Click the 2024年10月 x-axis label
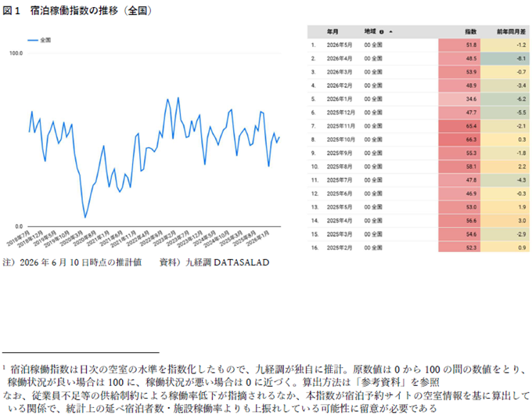The width and height of the screenshot is (532, 415). click(x=217, y=238)
